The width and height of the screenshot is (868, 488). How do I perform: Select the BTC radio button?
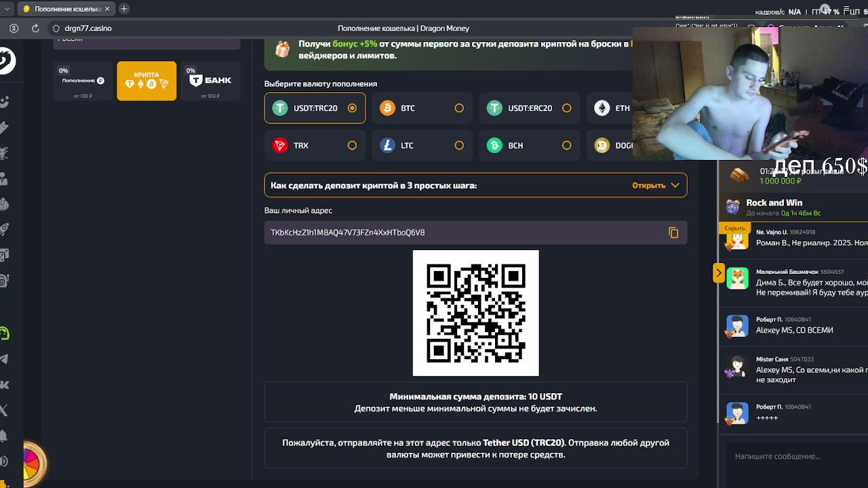pyautogui.click(x=459, y=108)
